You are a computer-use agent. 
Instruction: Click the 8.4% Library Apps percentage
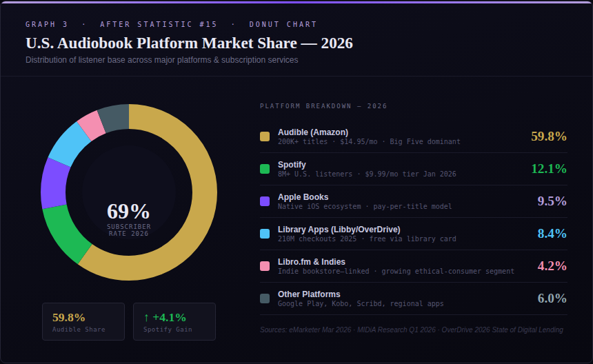(x=552, y=234)
